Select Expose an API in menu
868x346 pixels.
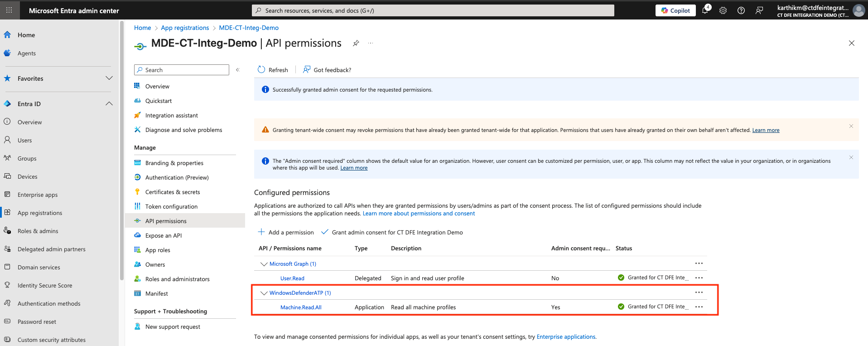point(163,236)
